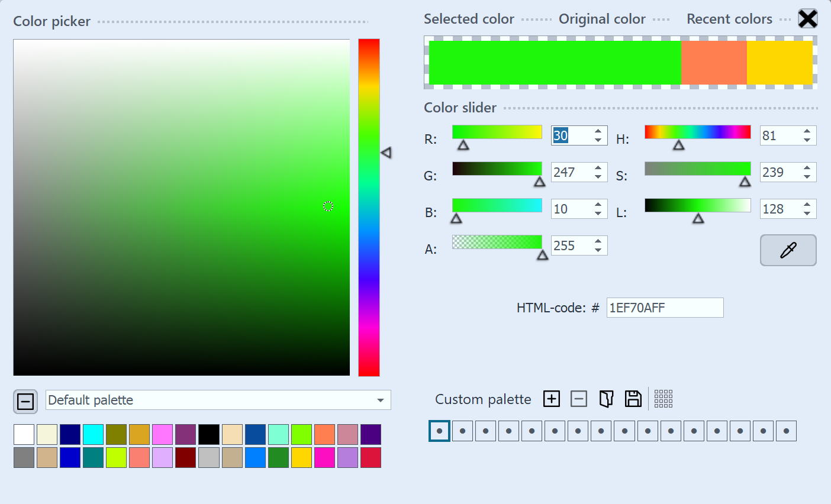Select the white swatch in the default palette
831x504 pixels.
point(24,434)
